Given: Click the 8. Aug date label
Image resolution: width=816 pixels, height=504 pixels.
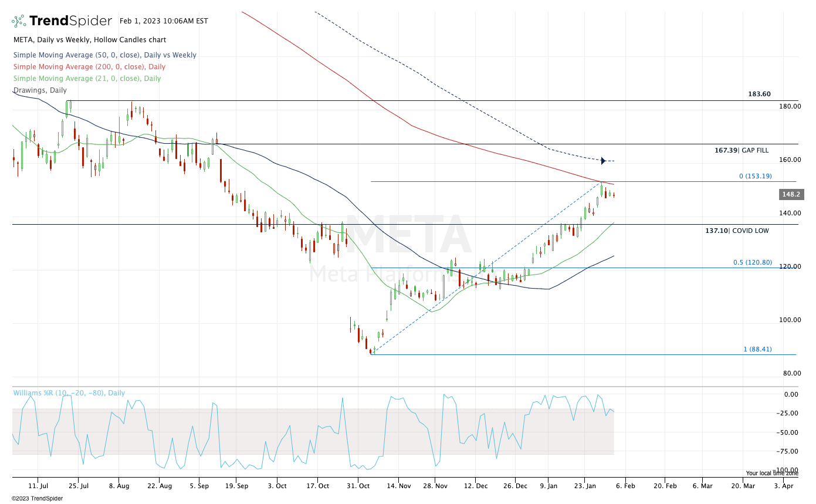Looking at the screenshot, I should point(118,486).
